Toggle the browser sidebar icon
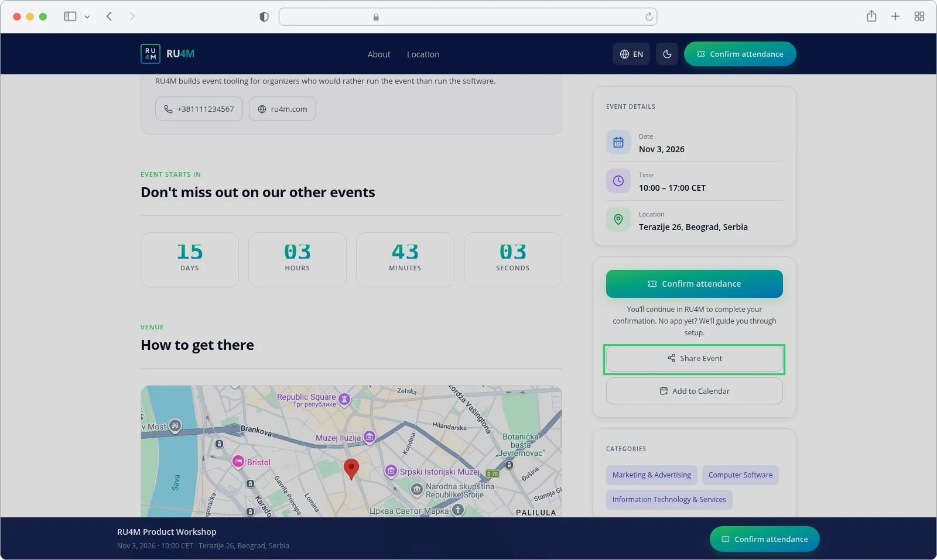Viewport: 937px width, 560px height. pyautogui.click(x=70, y=16)
